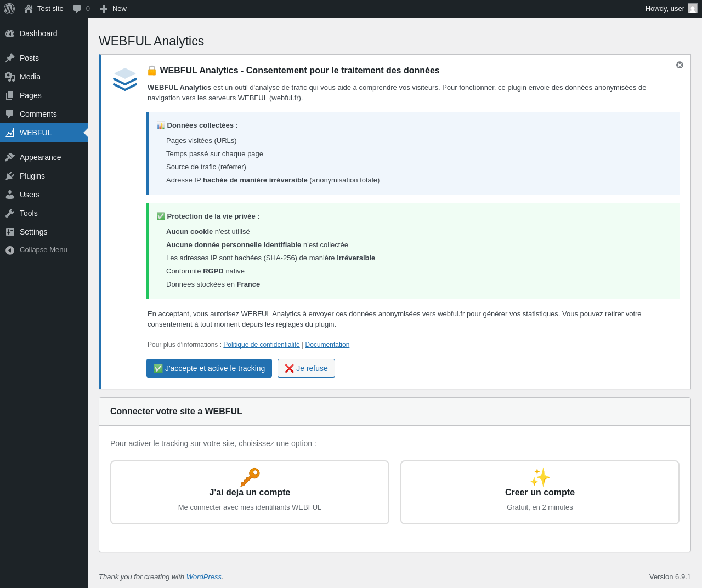The height and width of the screenshot is (588, 702).
Task: Click the Dashboard gauge icon
Action: coord(10,33)
